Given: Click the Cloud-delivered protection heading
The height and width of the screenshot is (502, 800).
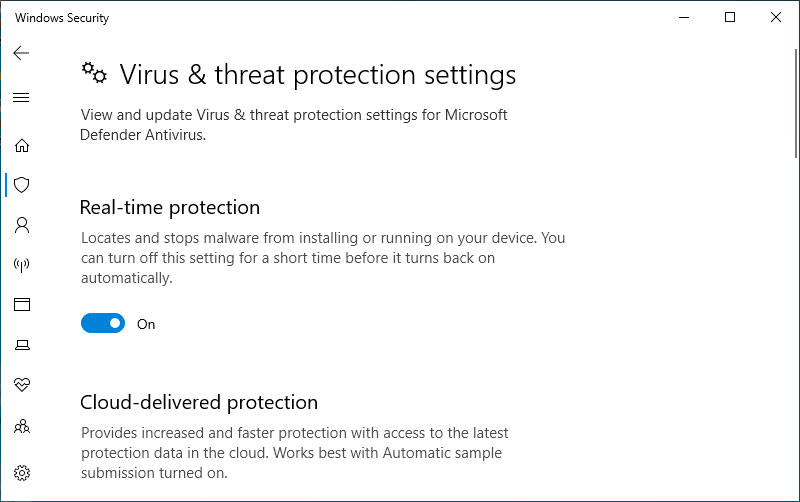Looking at the screenshot, I should [x=199, y=403].
